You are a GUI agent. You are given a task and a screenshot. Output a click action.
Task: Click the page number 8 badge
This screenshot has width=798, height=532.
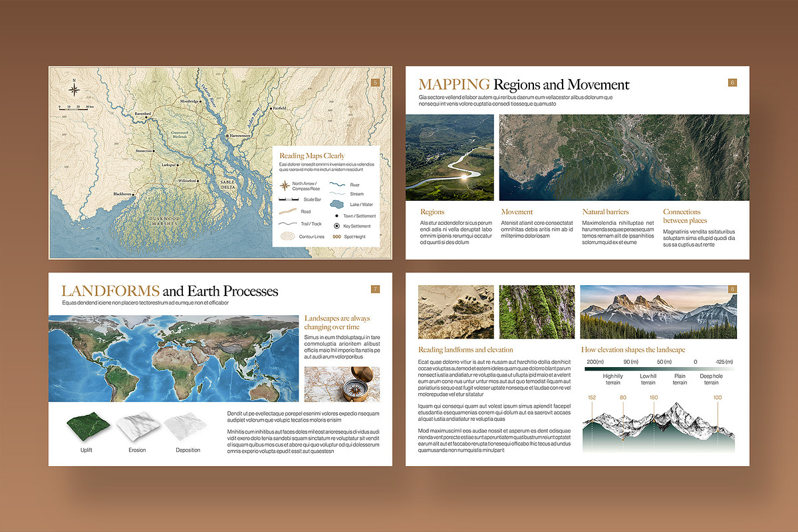(x=732, y=289)
